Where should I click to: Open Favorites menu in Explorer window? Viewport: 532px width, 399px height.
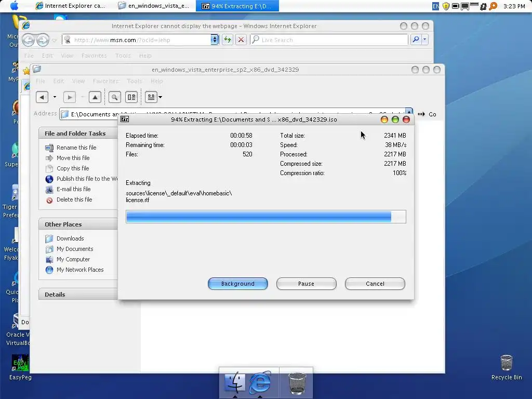click(x=105, y=81)
